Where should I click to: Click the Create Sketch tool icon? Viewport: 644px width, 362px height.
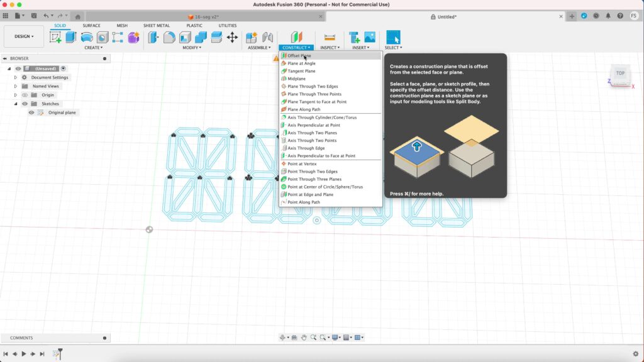55,38
